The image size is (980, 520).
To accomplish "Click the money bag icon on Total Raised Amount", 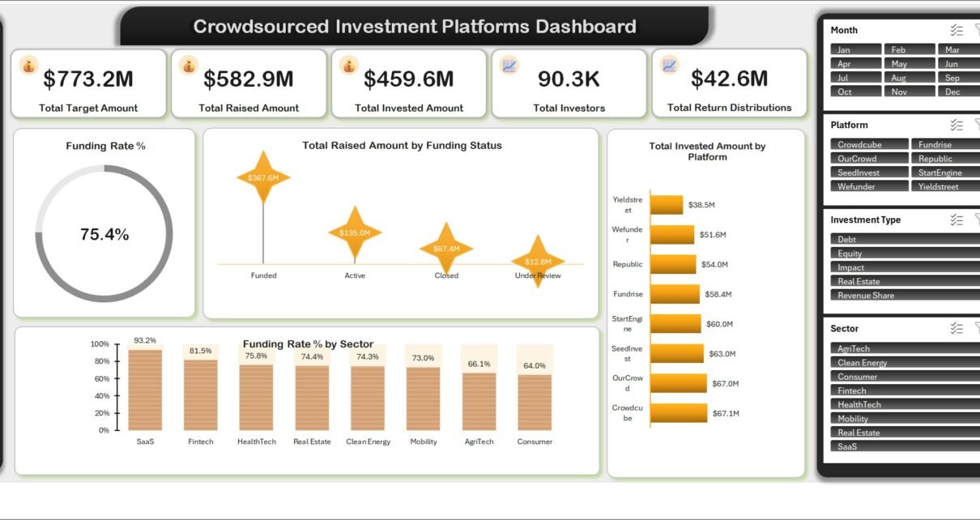I will pos(189,66).
